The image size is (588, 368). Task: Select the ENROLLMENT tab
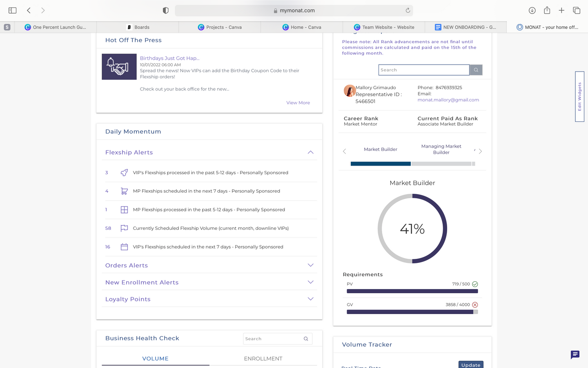pos(263,359)
